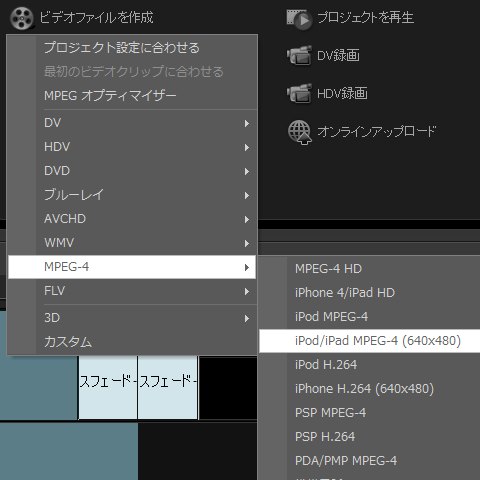Select second スフェード transition clip on timeline

click(x=168, y=387)
